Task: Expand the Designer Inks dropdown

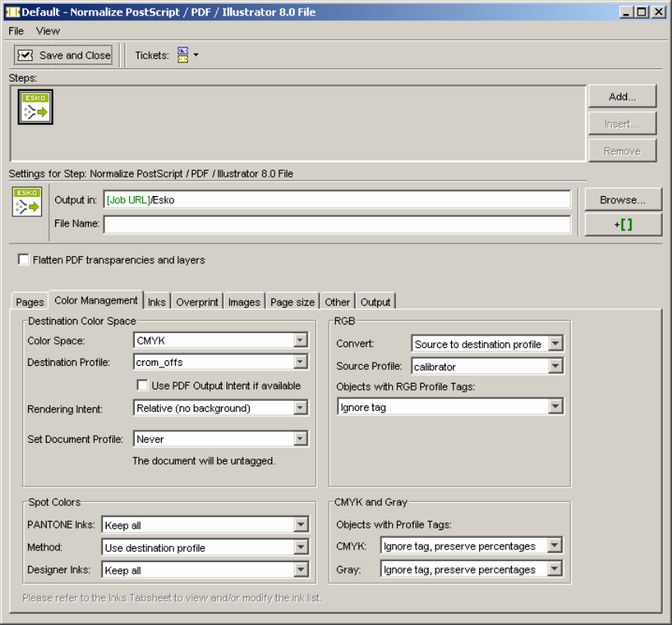Action: 301,570
